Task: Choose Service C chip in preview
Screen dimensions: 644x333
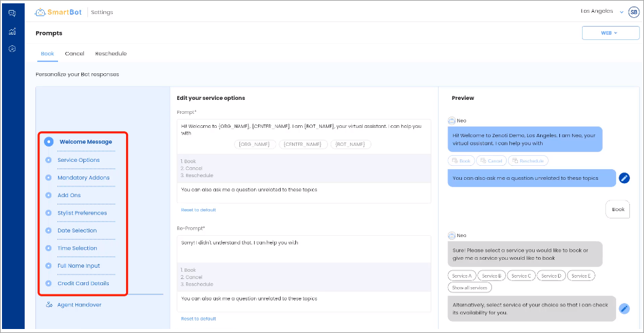Action: 521,276
